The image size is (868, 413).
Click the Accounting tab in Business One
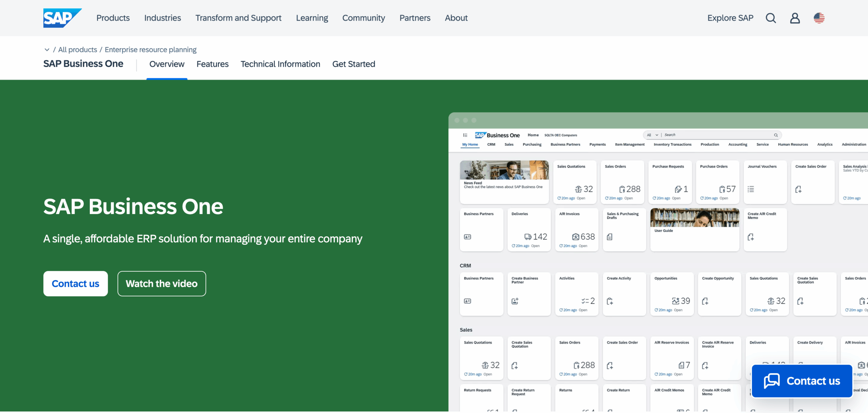tap(737, 144)
